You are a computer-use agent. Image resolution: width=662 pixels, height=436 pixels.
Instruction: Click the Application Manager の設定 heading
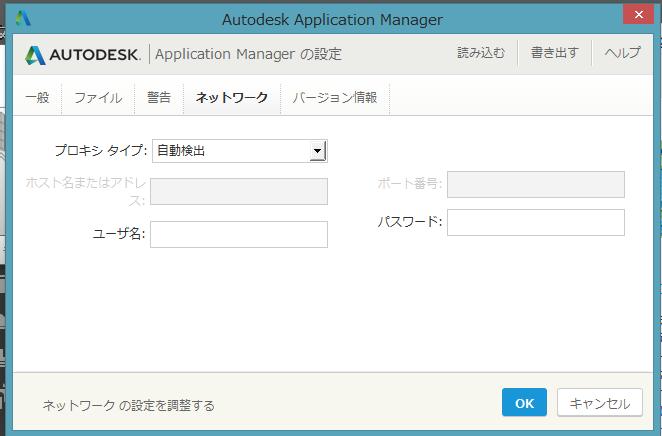point(248,54)
